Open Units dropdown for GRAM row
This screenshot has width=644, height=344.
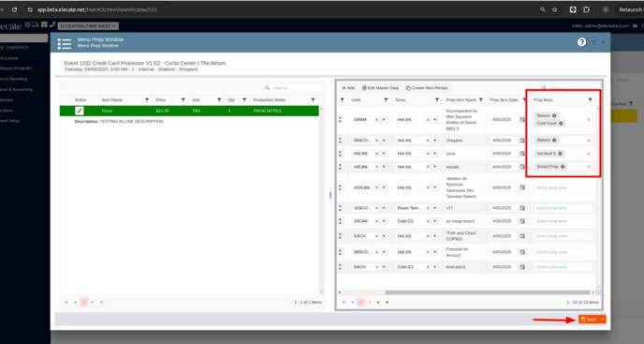tap(384, 120)
